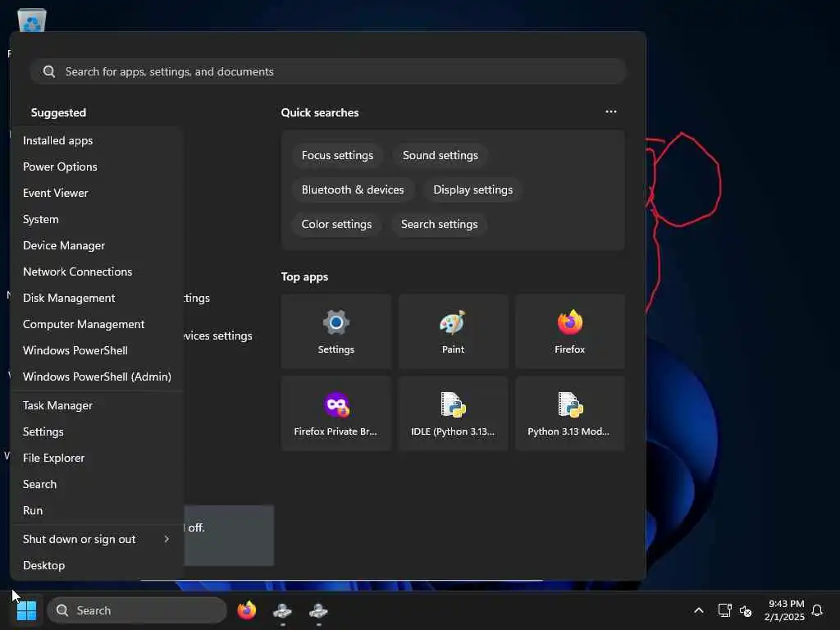Screen dimensions: 840x630
Task: Click the Display settings quick search
Action: [x=472, y=189]
